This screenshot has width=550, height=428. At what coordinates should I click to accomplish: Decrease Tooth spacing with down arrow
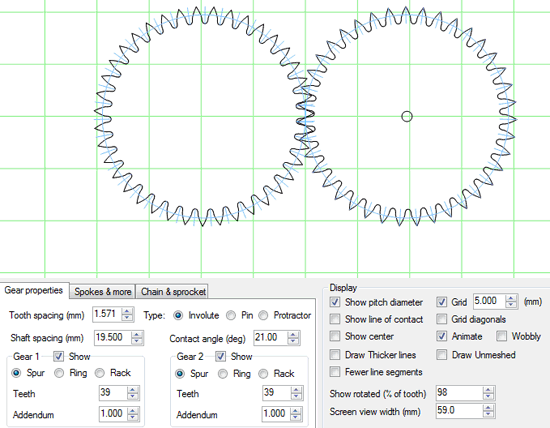(x=127, y=318)
